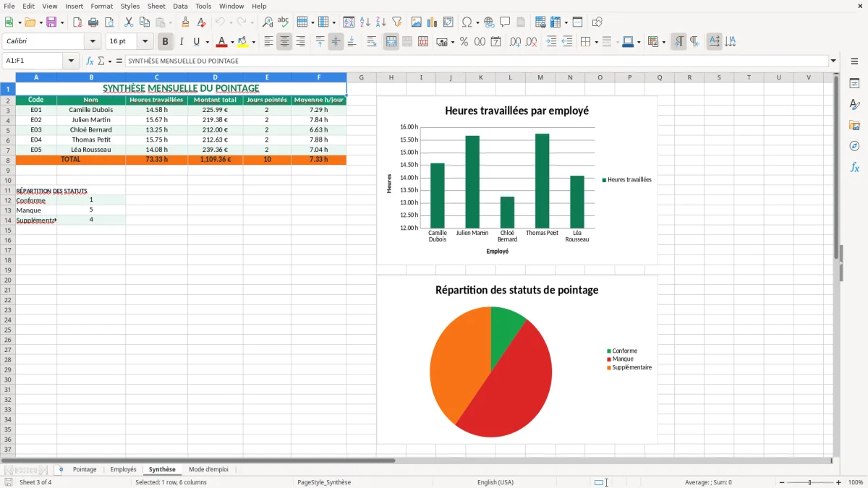This screenshot has height=488, width=868.
Task: Apply the yellow highlighting color swatch
Action: (243, 42)
